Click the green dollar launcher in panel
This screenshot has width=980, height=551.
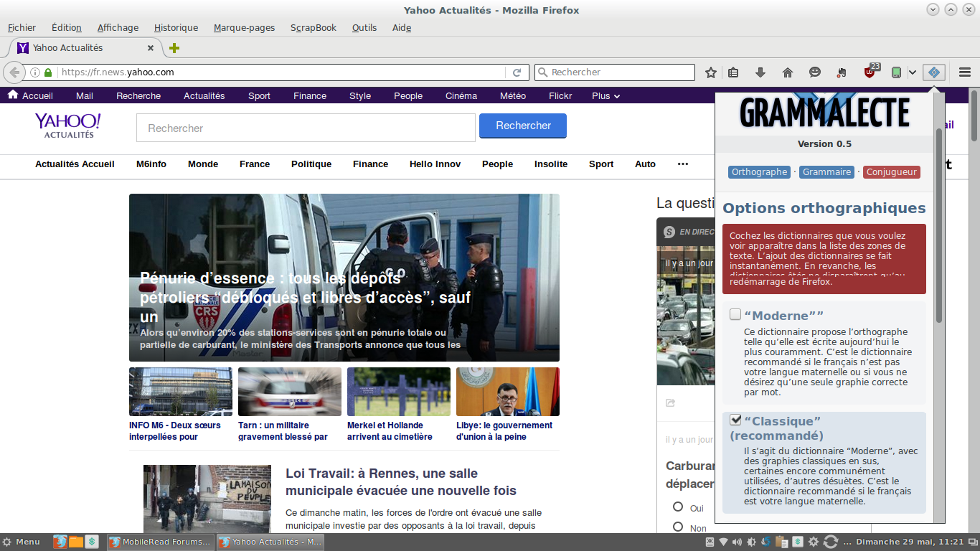92,542
